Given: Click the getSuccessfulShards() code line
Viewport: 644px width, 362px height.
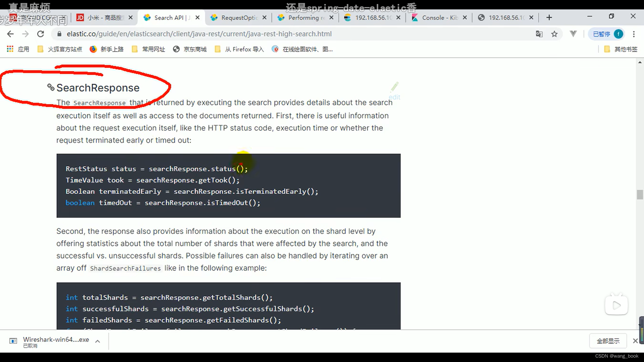Looking at the screenshot, I should 190,309.
